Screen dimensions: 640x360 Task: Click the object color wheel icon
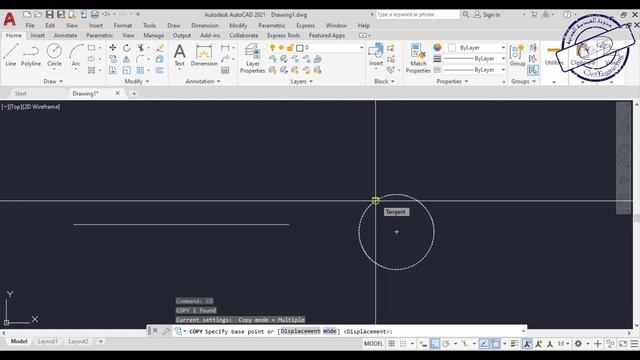tap(437, 47)
